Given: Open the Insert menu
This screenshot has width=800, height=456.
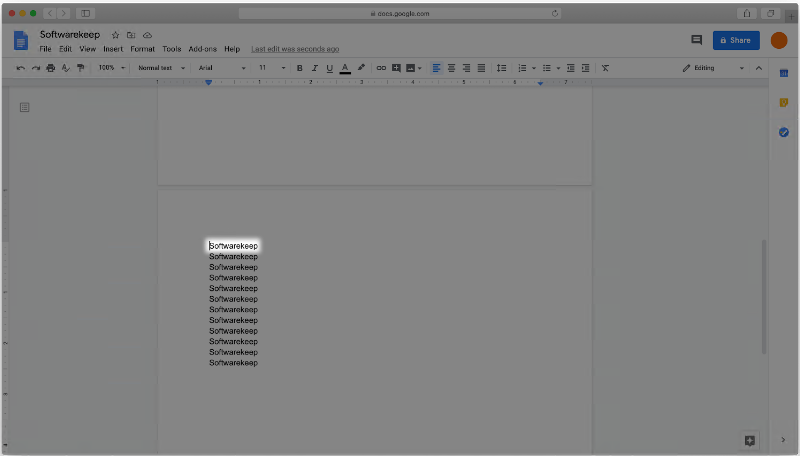Looking at the screenshot, I should tap(113, 49).
